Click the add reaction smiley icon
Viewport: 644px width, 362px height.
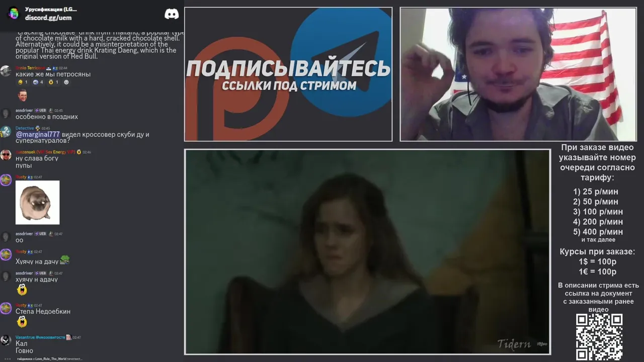point(66,82)
